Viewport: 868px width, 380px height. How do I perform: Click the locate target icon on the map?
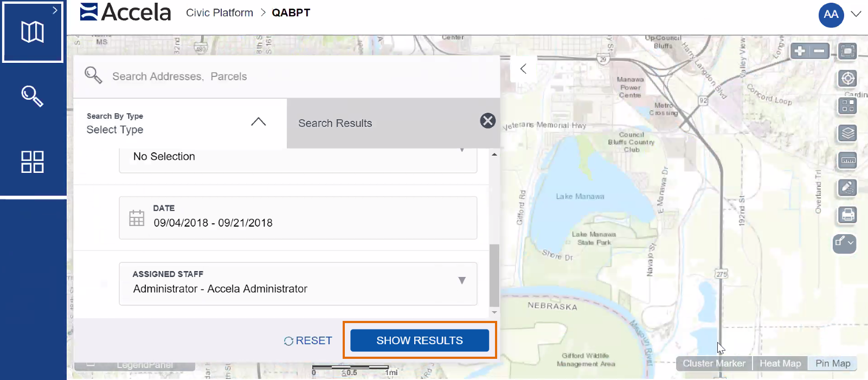click(847, 79)
